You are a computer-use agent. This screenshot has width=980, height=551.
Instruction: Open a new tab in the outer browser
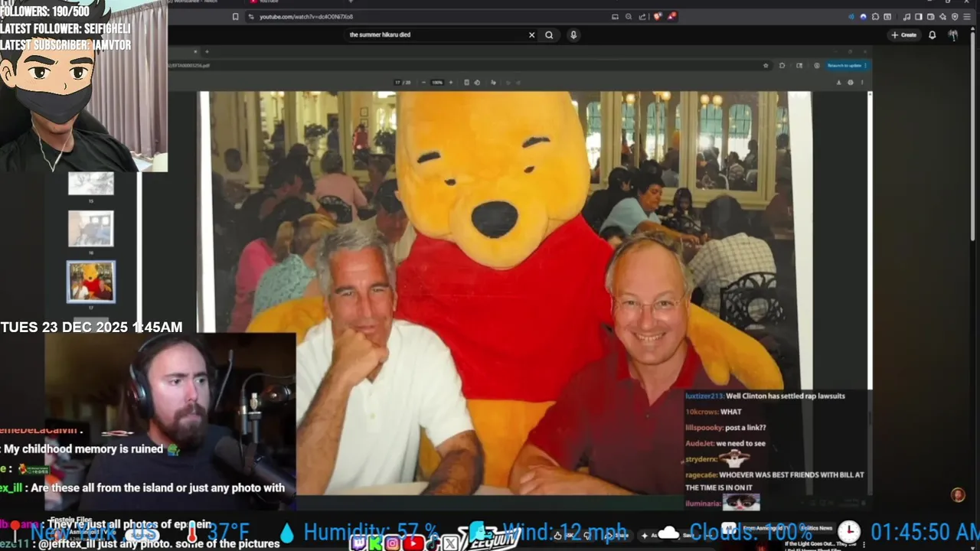coord(351,2)
